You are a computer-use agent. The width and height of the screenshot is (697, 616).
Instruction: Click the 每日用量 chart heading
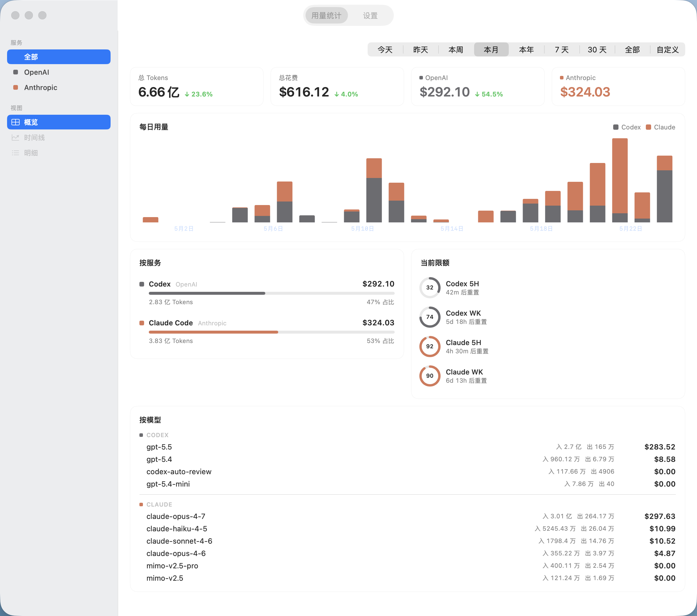click(x=154, y=127)
